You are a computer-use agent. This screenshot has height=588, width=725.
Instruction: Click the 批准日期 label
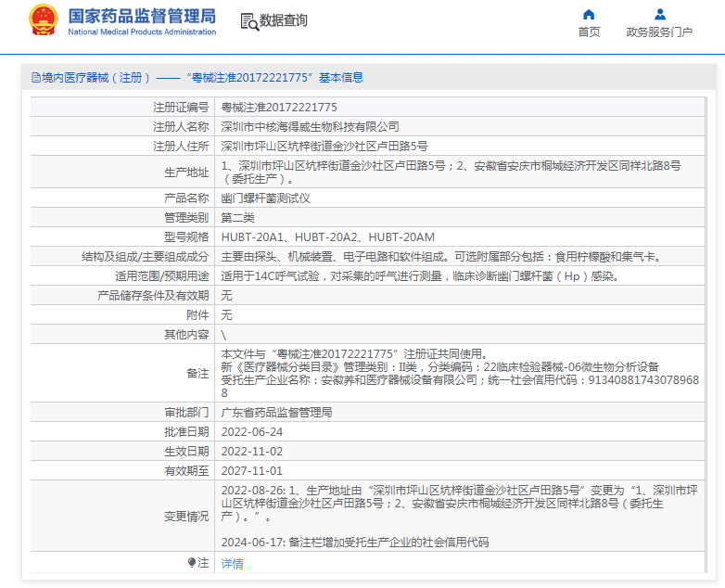186,431
